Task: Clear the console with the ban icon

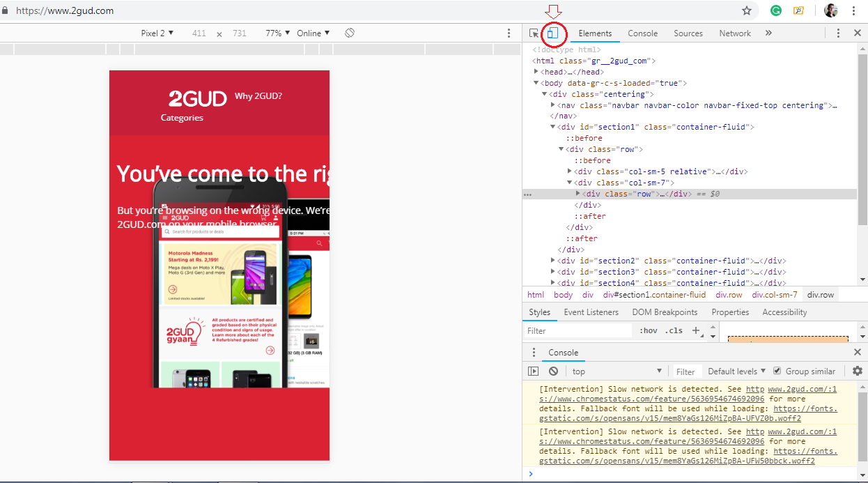Action: pos(553,371)
